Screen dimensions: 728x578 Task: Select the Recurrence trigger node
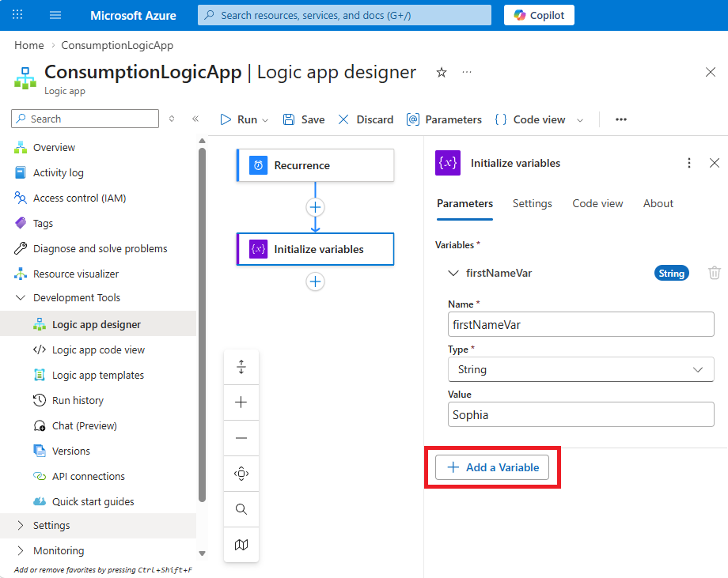point(315,165)
